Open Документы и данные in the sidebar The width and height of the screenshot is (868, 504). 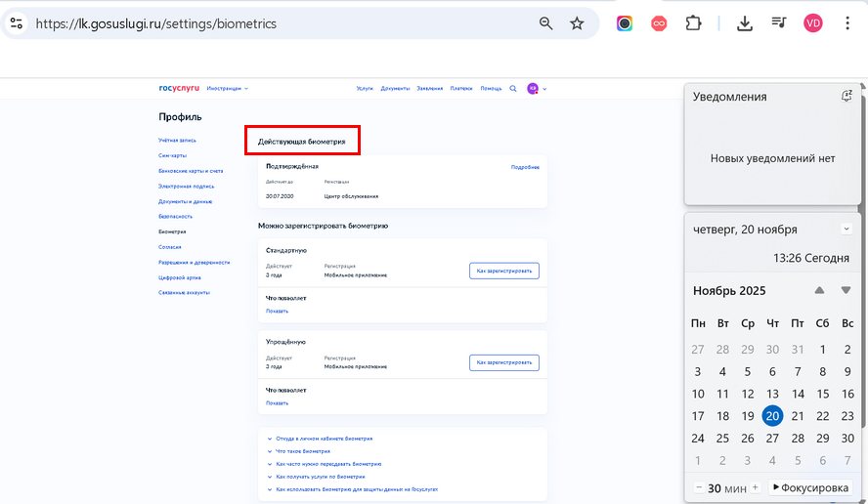[x=185, y=201]
